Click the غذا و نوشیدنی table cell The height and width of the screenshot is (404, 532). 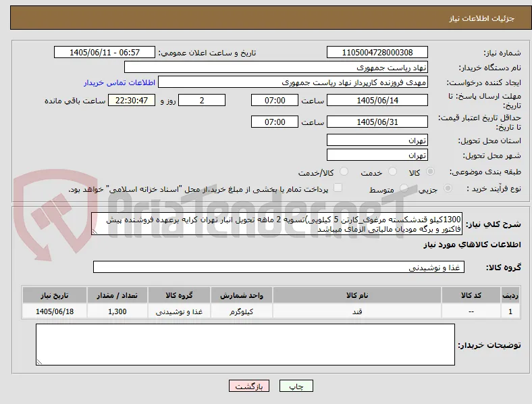click(179, 311)
